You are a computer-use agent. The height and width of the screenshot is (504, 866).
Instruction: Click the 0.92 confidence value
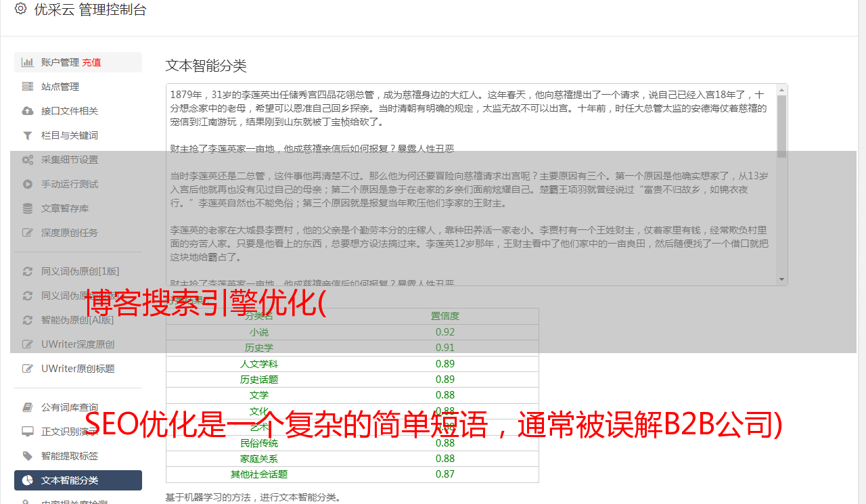point(445,332)
